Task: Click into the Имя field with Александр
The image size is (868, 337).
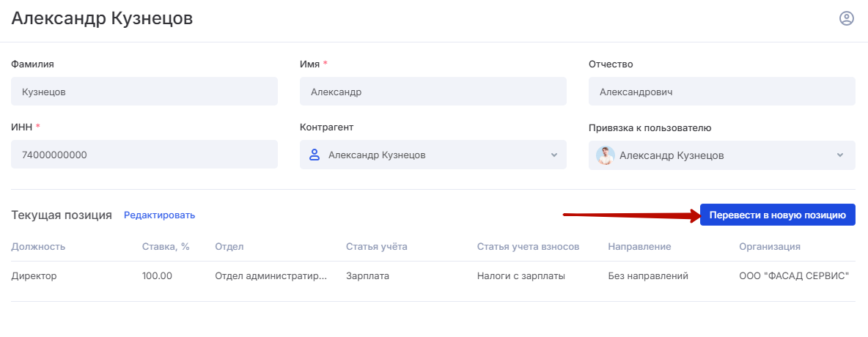Action: point(433,92)
